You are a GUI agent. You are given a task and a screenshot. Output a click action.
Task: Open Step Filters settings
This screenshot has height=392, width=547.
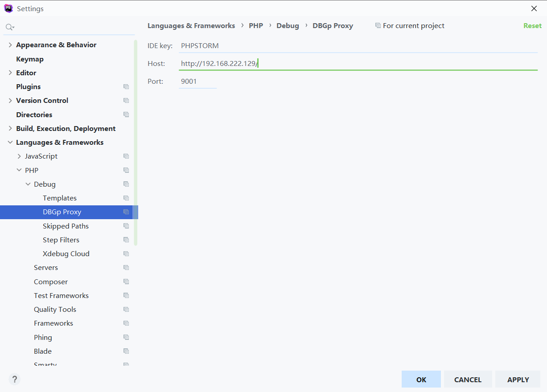(x=61, y=240)
